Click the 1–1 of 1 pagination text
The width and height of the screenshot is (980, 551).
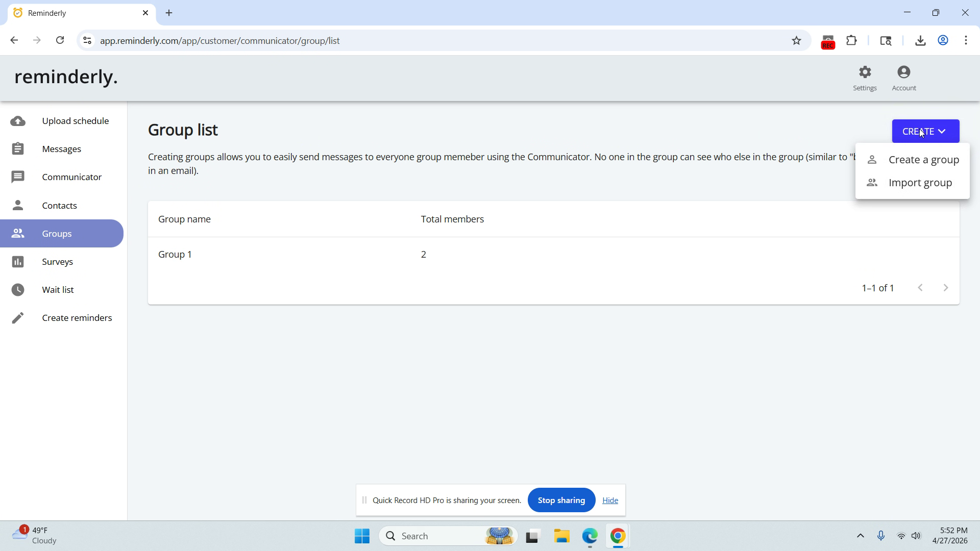[878, 288]
